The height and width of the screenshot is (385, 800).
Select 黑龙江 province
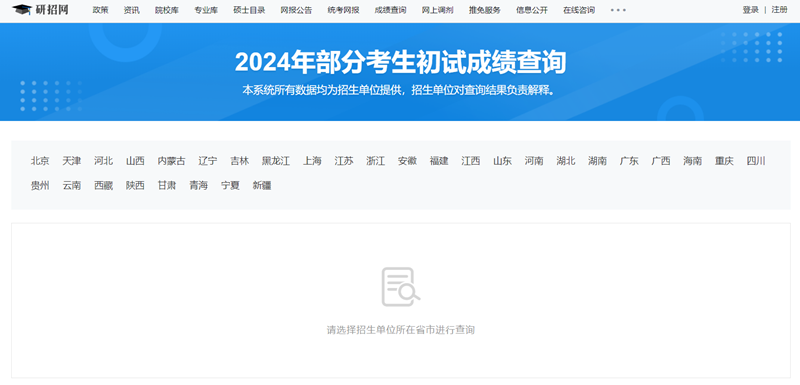[x=276, y=161]
